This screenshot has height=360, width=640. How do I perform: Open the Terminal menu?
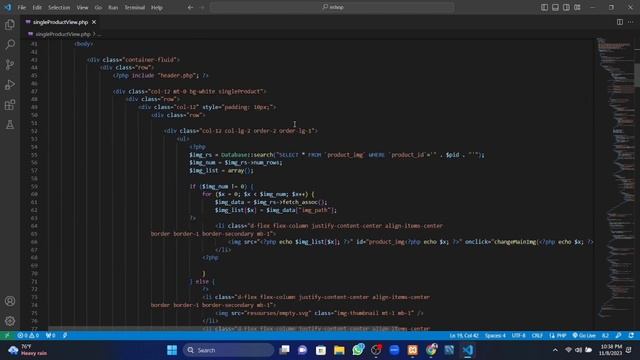pos(134,7)
